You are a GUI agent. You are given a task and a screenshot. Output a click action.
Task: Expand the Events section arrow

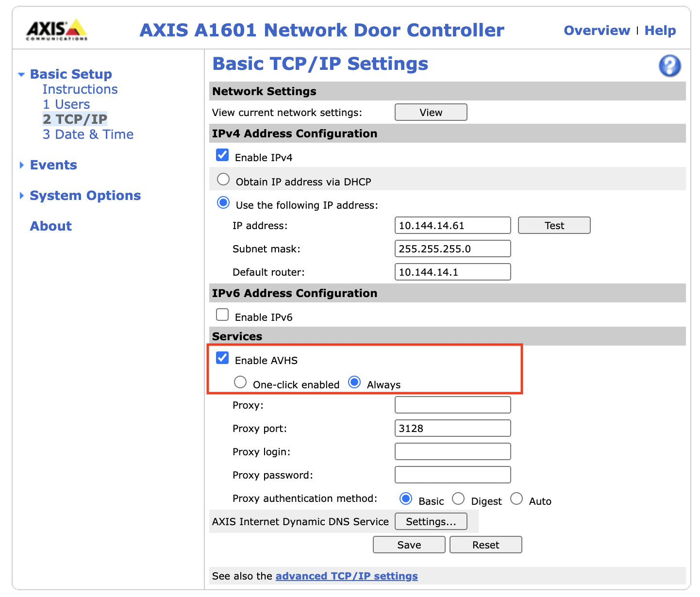(x=21, y=165)
